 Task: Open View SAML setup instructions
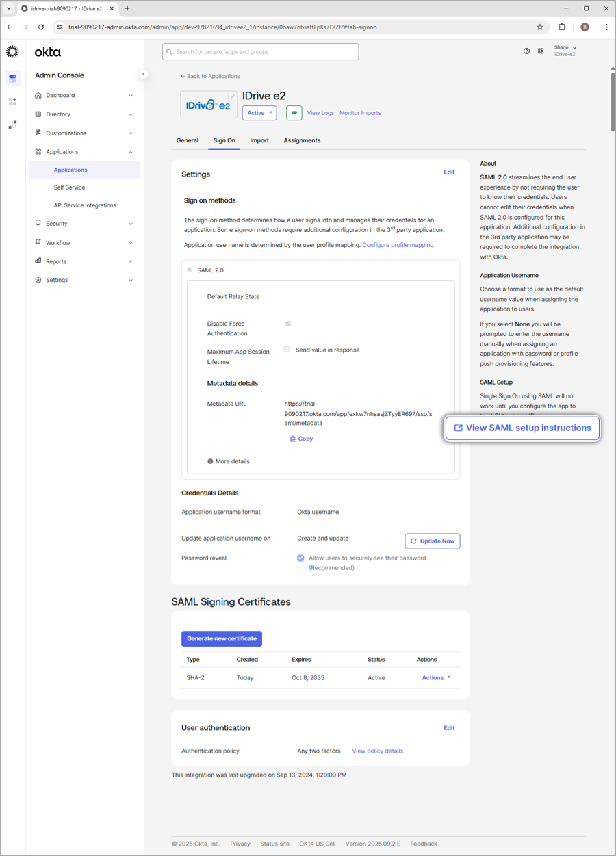click(522, 428)
